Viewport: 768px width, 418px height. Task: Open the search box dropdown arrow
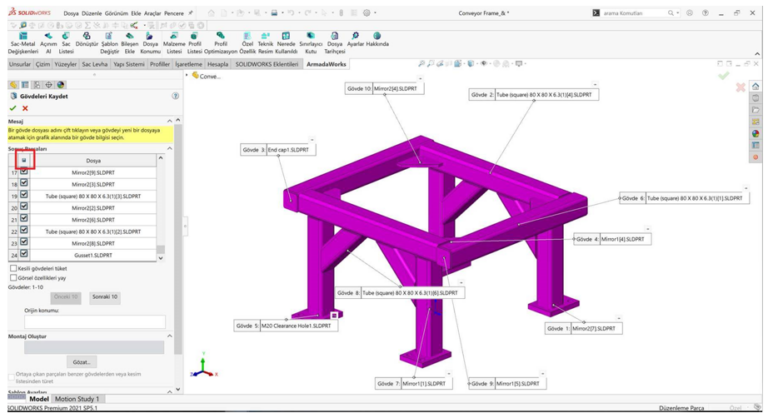click(x=675, y=13)
